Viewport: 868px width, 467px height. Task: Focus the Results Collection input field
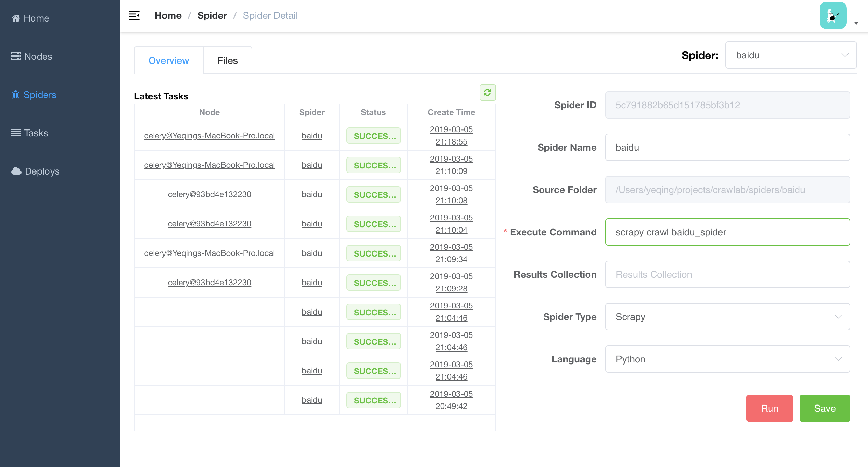[727, 274]
